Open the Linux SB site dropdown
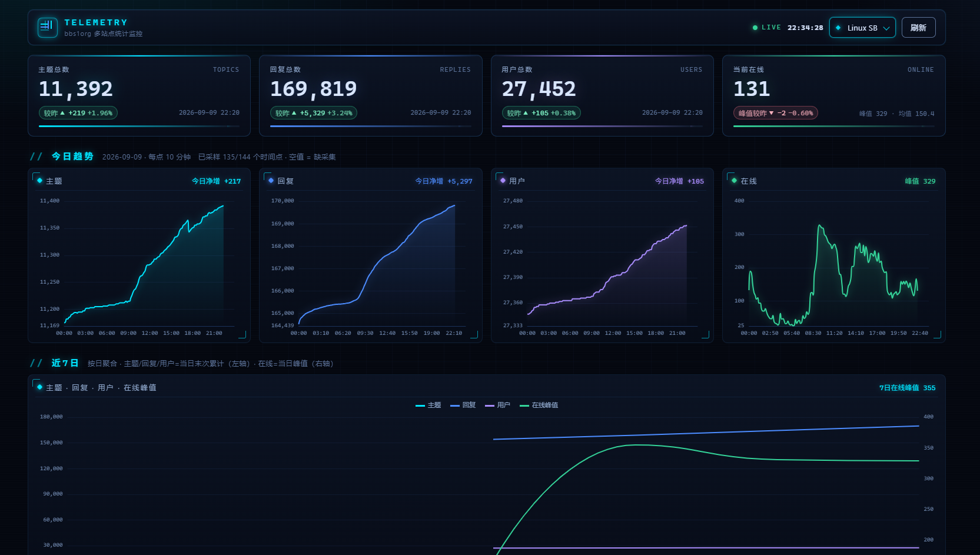 pyautogui.click(x=862, y=28)
